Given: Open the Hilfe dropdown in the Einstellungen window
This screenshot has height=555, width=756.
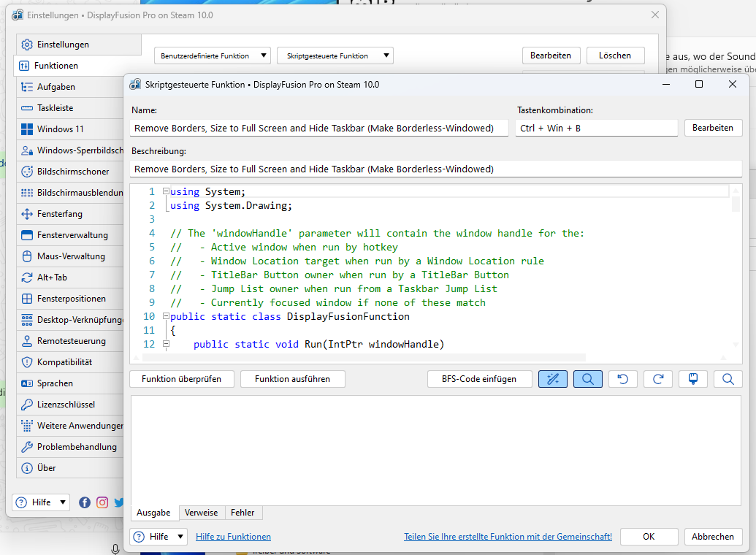Looking at the screenshot, I should [x=41, y=502].
